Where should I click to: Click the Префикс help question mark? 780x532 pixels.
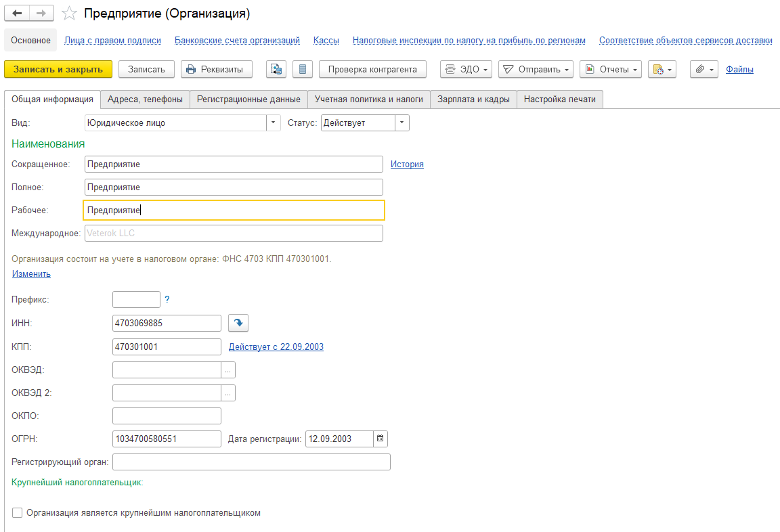point(167,299)
